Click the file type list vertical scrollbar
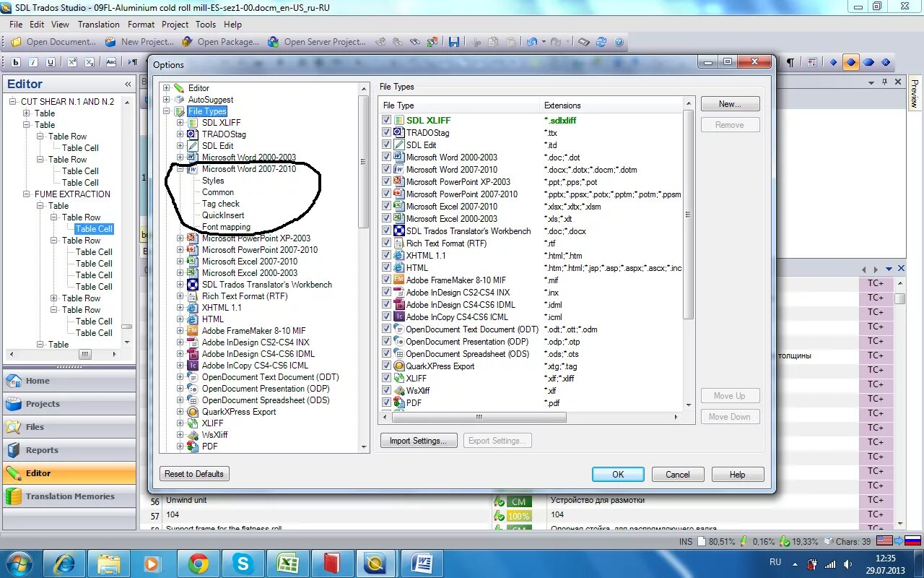 [x=688, y=215]
